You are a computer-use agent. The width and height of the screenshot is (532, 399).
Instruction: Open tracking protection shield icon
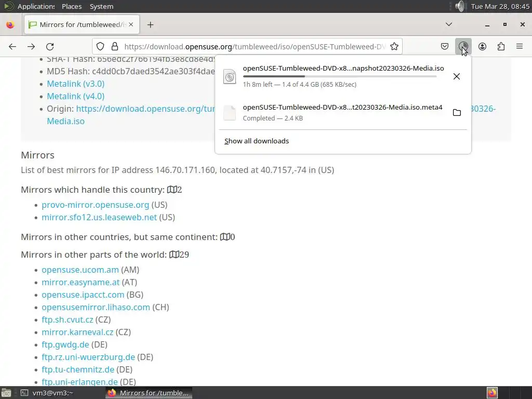pyautogui.click(x=100, y=46)
